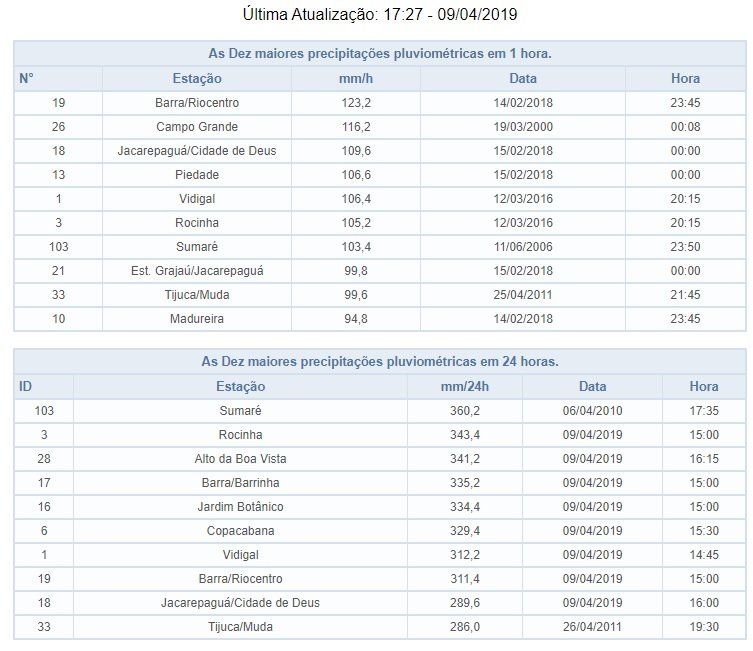This screenshot has width=753, height=651.
Task: Select the 'Copacabana' station cell
Action: tap(241, 531)
